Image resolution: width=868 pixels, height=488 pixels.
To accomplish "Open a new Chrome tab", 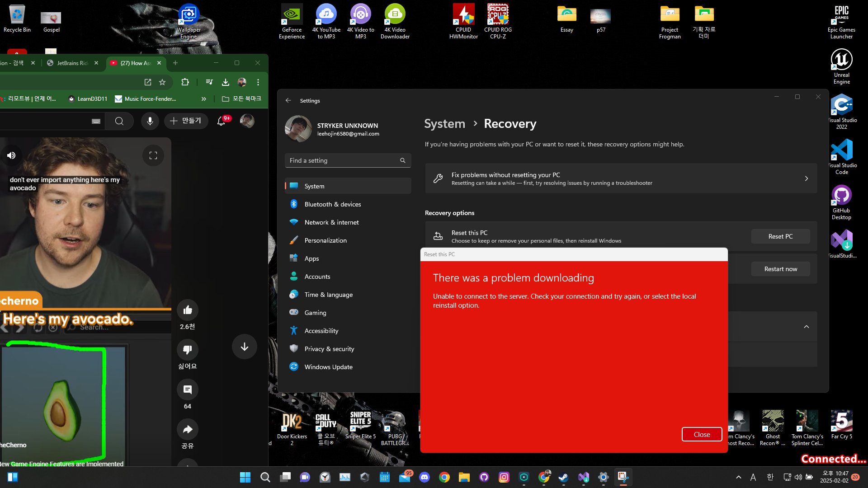I will (x=175, y=63).
